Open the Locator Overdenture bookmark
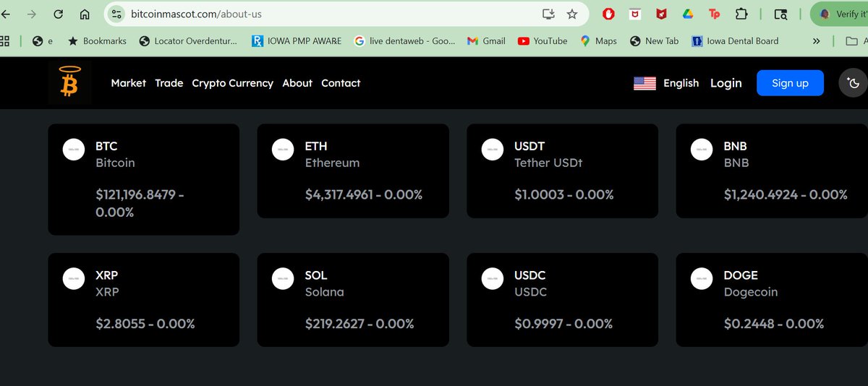The height and width of the screenshot is (386, 868). 188,41
